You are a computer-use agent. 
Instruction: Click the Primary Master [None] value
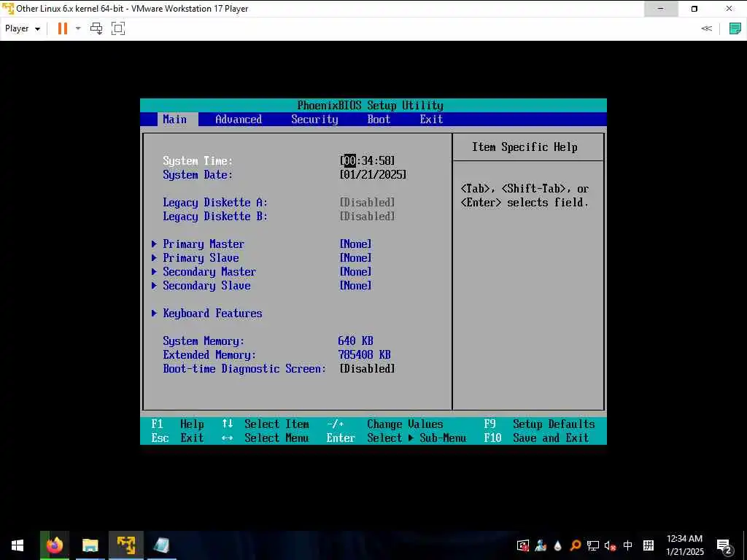[355, 244]
